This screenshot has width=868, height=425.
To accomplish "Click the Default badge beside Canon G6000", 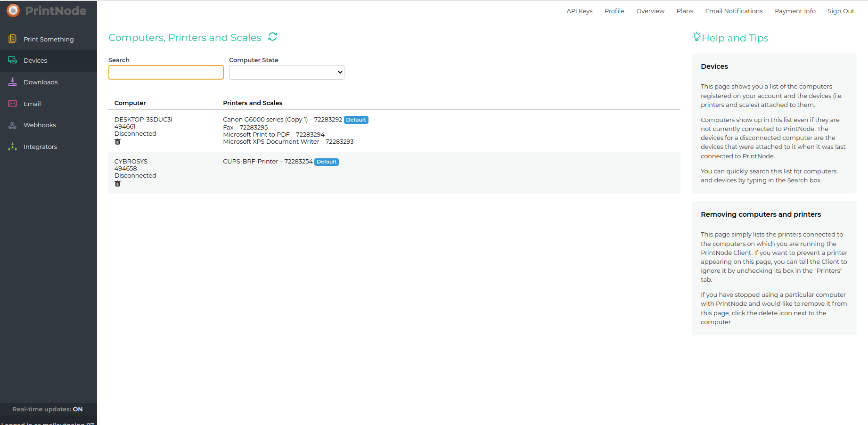I will (x=356, y=120).
